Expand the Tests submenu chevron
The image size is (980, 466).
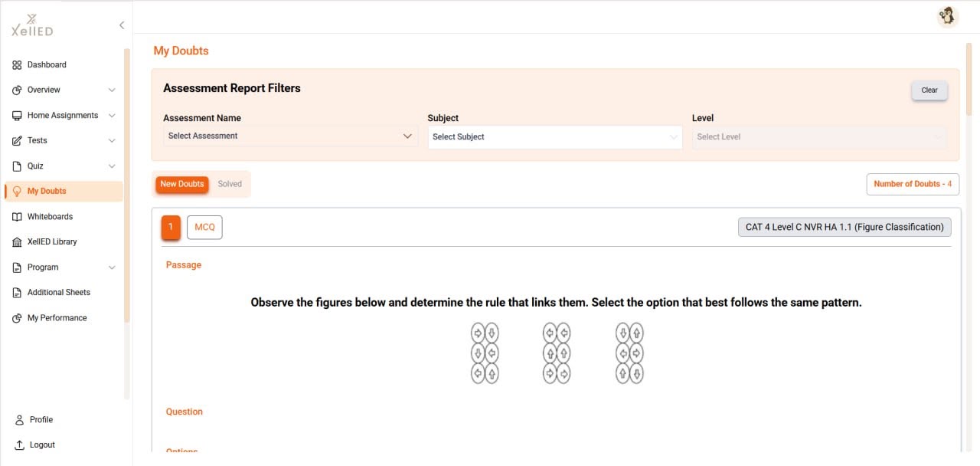coord(112,141)
